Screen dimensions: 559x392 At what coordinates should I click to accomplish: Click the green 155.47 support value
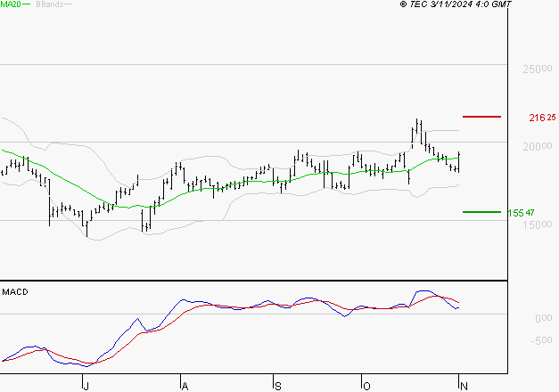click(x=521, y=213)
